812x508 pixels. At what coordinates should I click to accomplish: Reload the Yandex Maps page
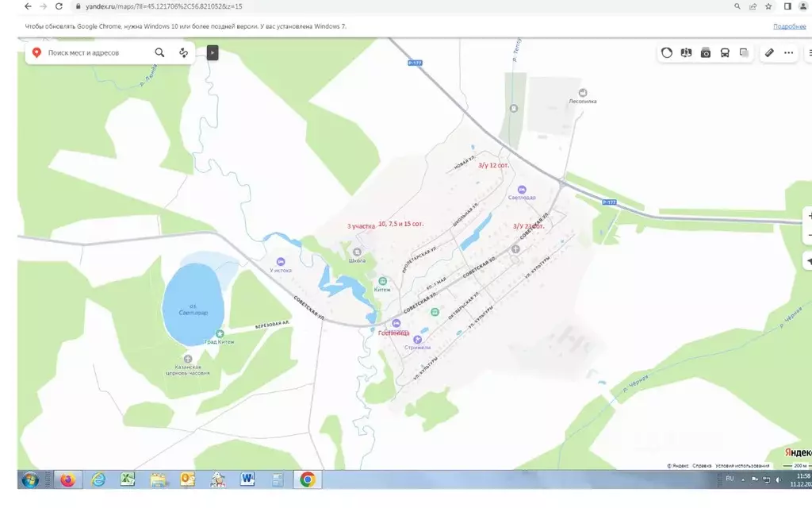point(59,6)
